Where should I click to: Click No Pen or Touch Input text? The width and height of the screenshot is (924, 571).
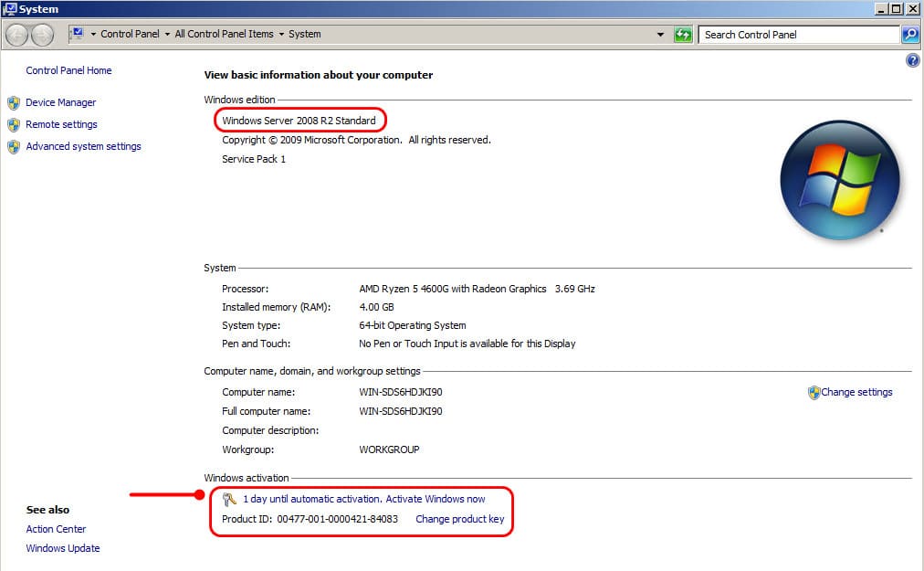467,344
